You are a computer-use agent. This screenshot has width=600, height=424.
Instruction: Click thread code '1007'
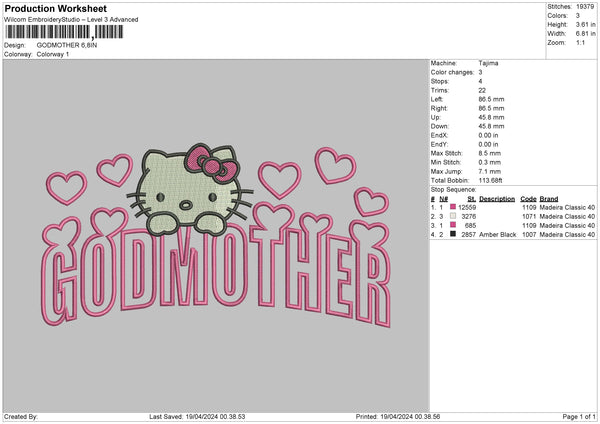tap(529, 234)
